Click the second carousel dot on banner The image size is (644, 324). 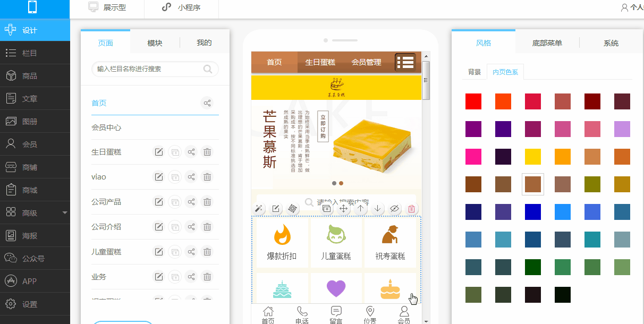tap(341, 183)
